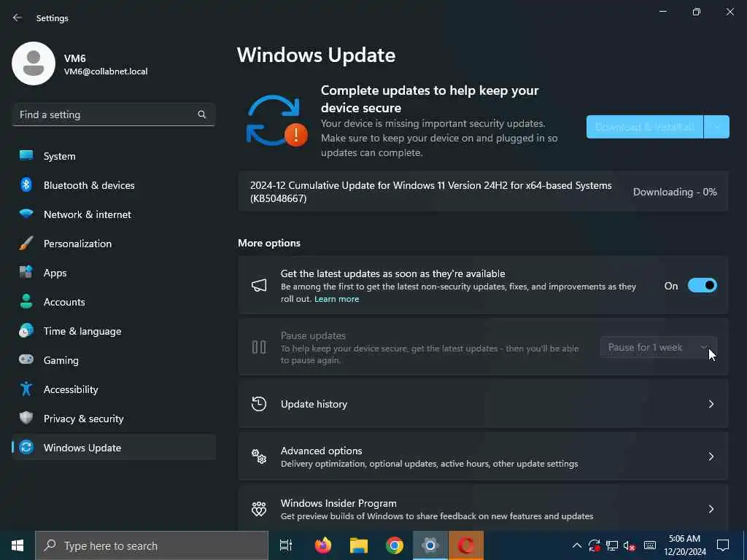The height and width of the screenshot is (560, 747).
Task: Open Time & language settings
Action: 114,331
